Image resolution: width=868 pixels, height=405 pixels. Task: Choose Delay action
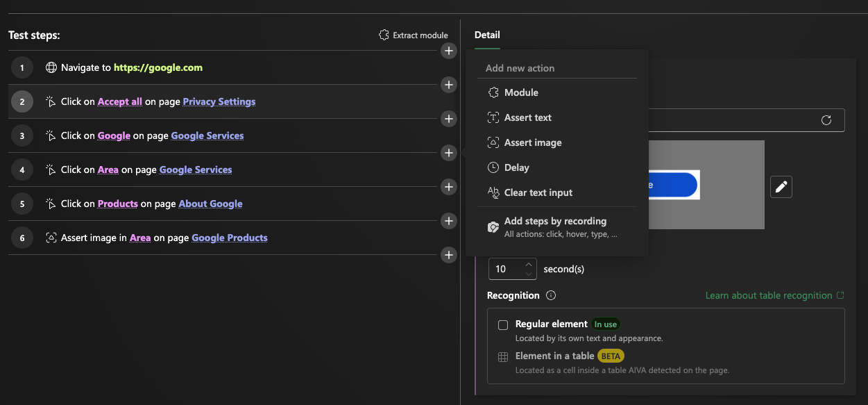[x=557, y=167]
